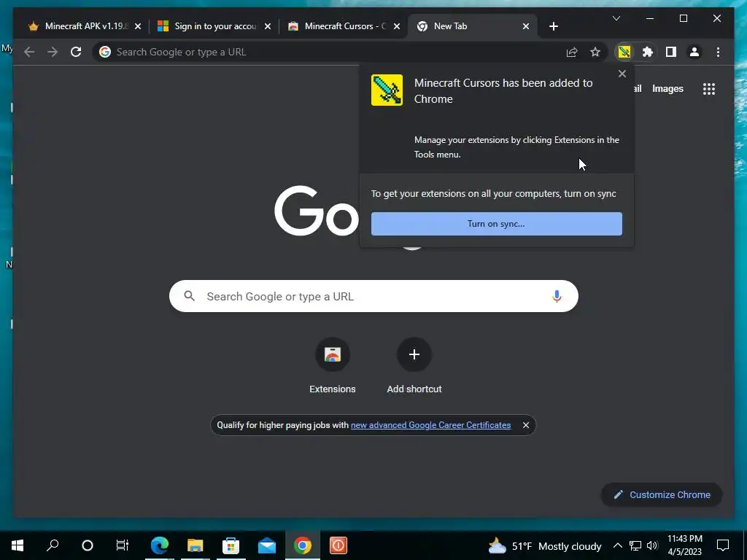Click the Add shortcut tile

coord(414,366)
